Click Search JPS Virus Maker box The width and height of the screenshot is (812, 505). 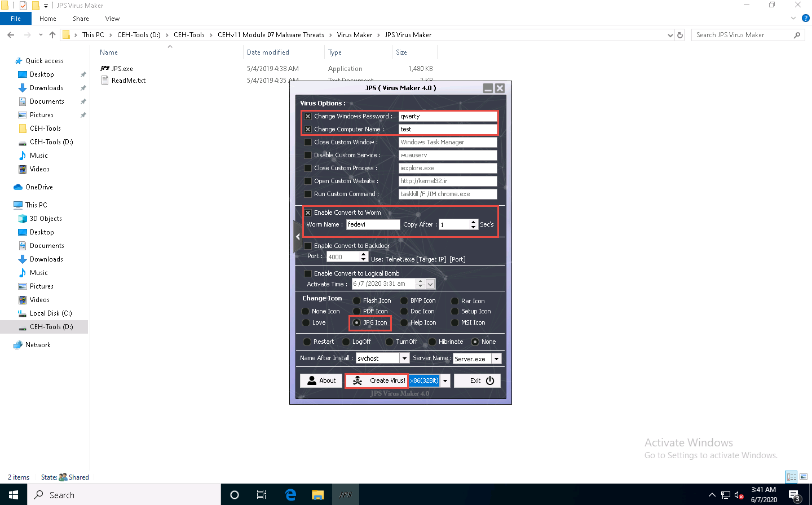[748, 35]
